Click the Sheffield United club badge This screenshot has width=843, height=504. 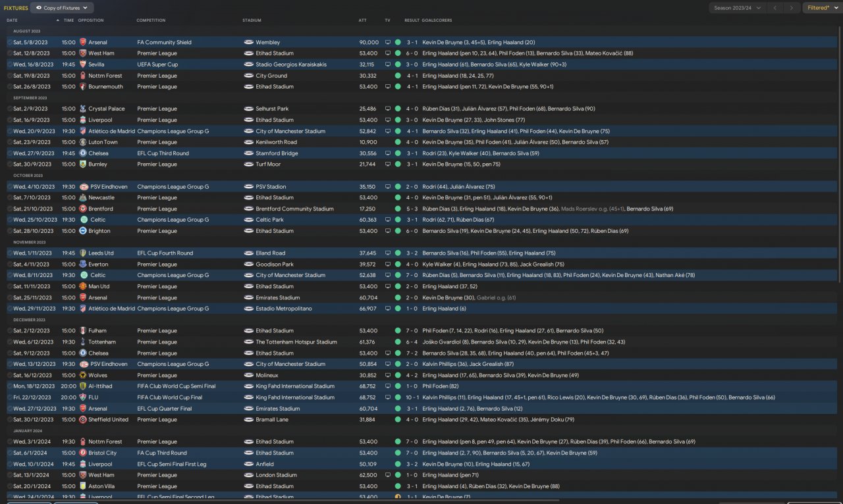click(x=83, y=420)
